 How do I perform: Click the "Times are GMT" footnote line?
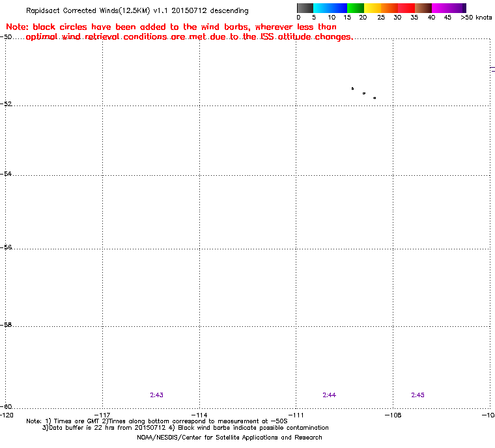(157, 421)
